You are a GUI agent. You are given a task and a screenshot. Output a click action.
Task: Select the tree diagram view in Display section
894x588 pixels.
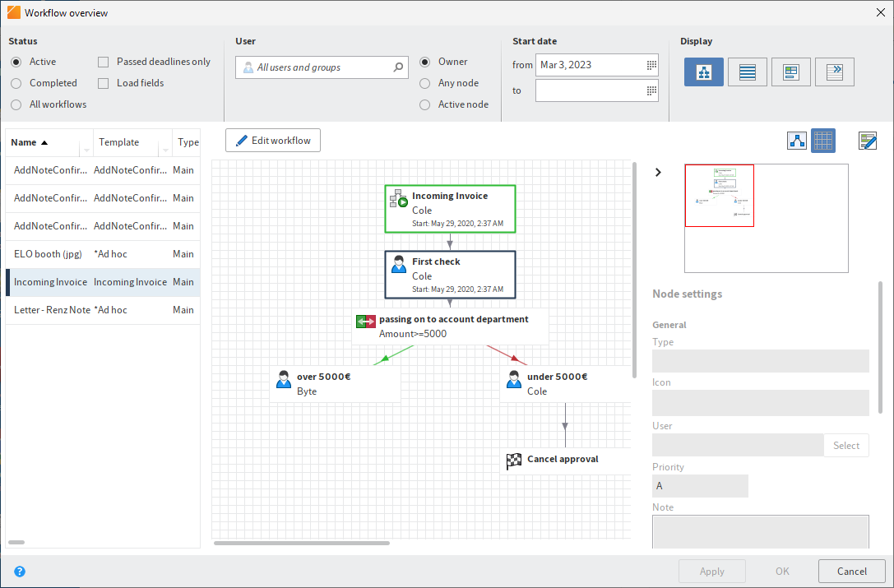(703, 72)
